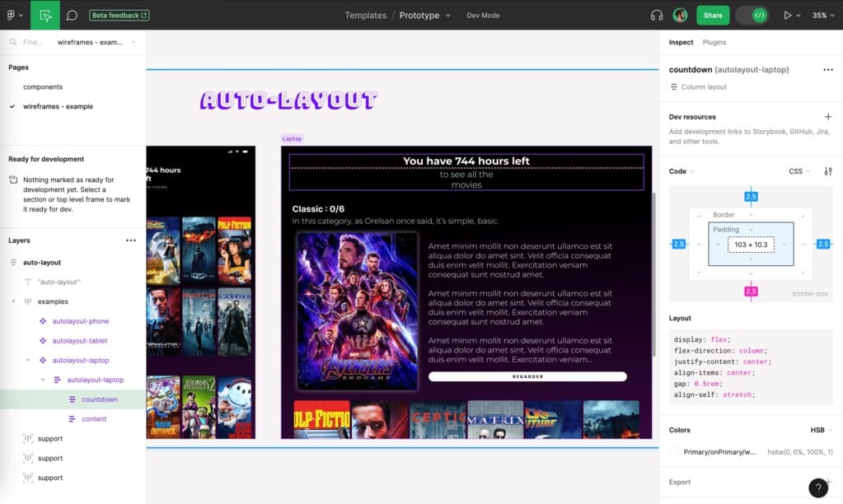Click the Share button
Image resolution: width=843 pixels, height=504 pixels.
(712, 14)
